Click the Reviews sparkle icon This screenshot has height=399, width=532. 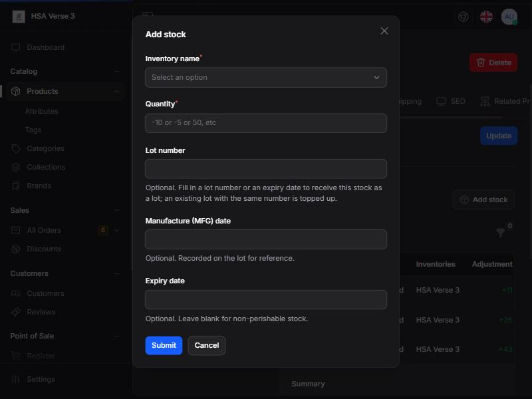(x=15, y=312)
